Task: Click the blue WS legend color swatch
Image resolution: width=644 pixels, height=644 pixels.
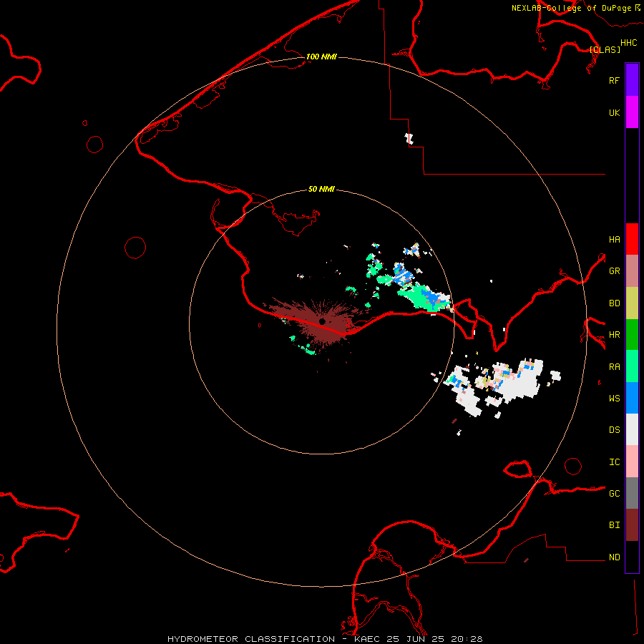Action: click(x=632, y=398)
